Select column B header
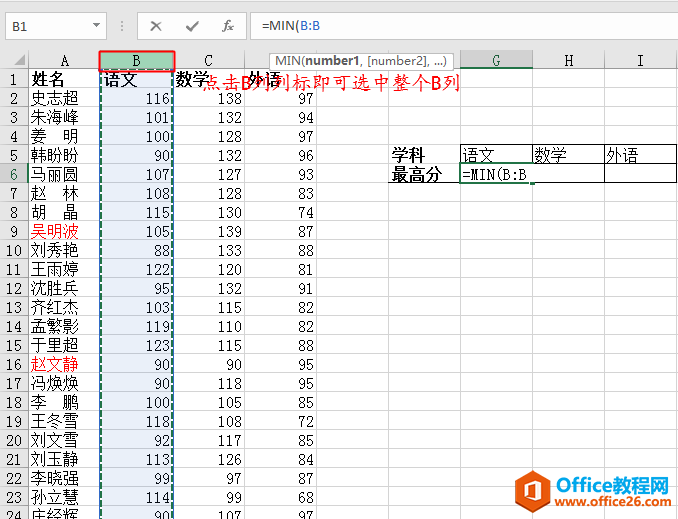 click(x=137, y=60)
